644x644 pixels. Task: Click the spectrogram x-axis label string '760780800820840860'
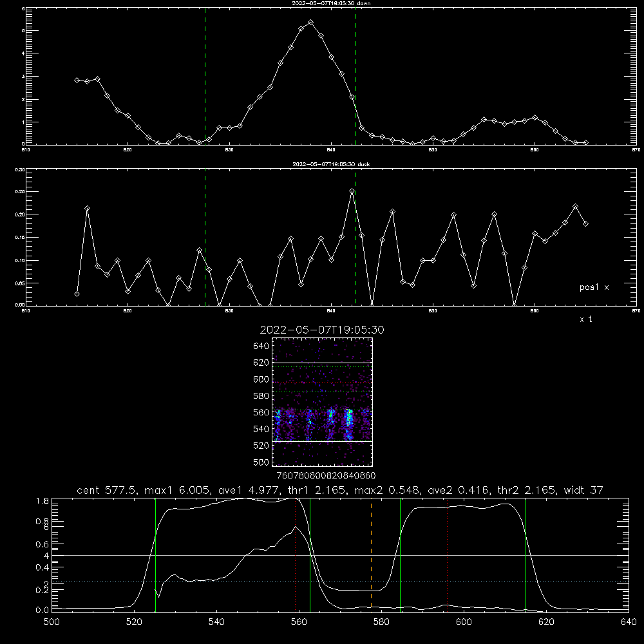click(326, 476)
